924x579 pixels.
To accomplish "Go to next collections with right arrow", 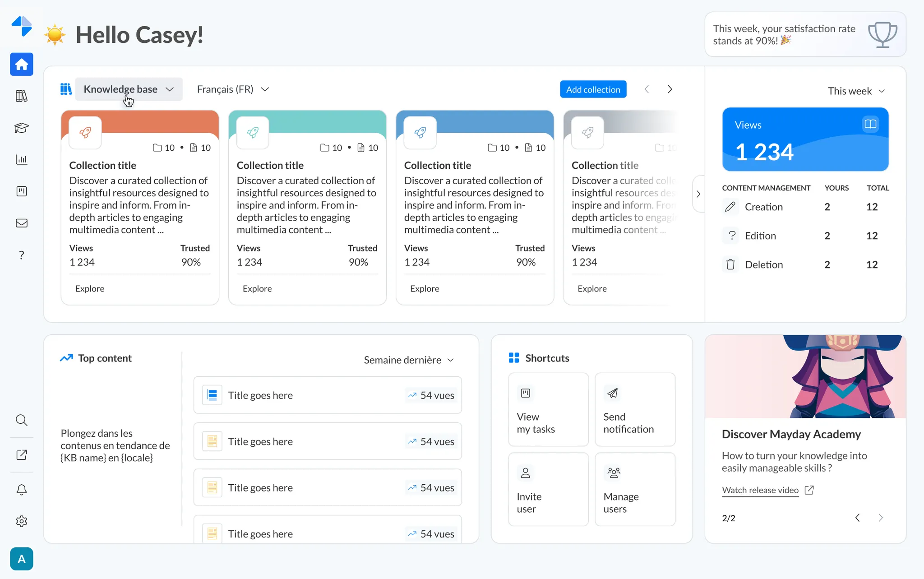I will [670, 89].
